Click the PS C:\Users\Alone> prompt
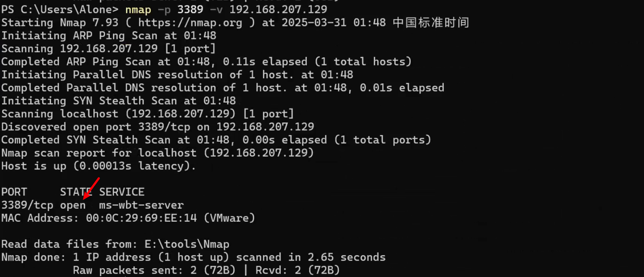 59,9
